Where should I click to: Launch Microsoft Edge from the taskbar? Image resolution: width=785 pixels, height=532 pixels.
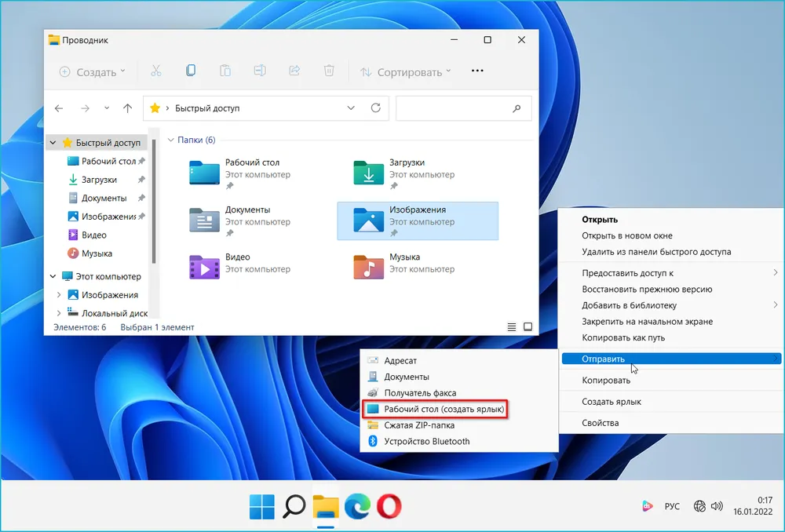(x=356, y=508)
